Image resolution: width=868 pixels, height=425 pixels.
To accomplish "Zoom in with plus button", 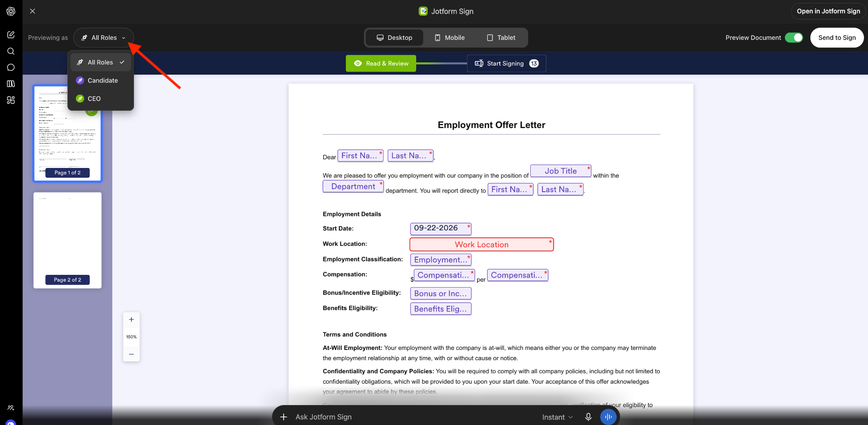I will click(x=131, y=320).
